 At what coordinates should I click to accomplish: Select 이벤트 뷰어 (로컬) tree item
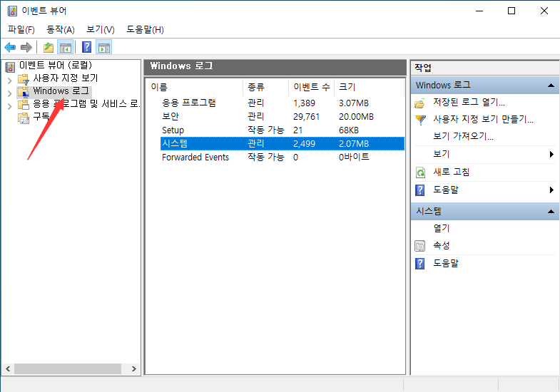(x=56, y=66)
